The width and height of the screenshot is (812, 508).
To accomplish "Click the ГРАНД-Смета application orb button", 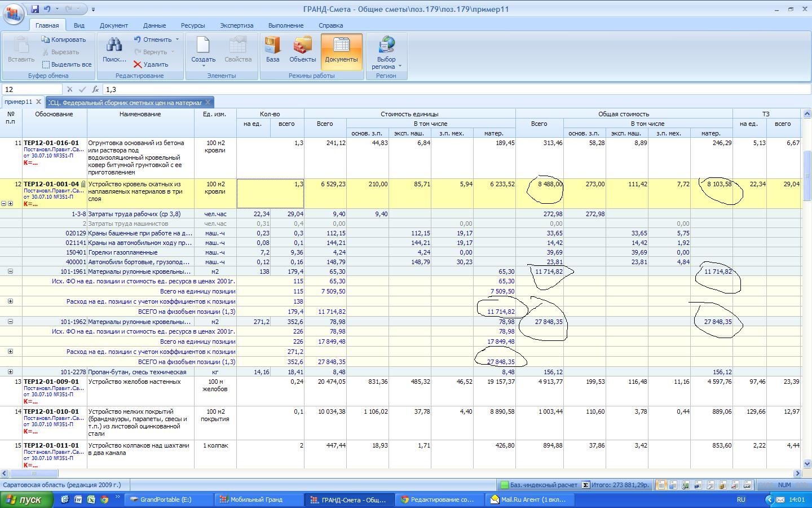I will [14, 12].
